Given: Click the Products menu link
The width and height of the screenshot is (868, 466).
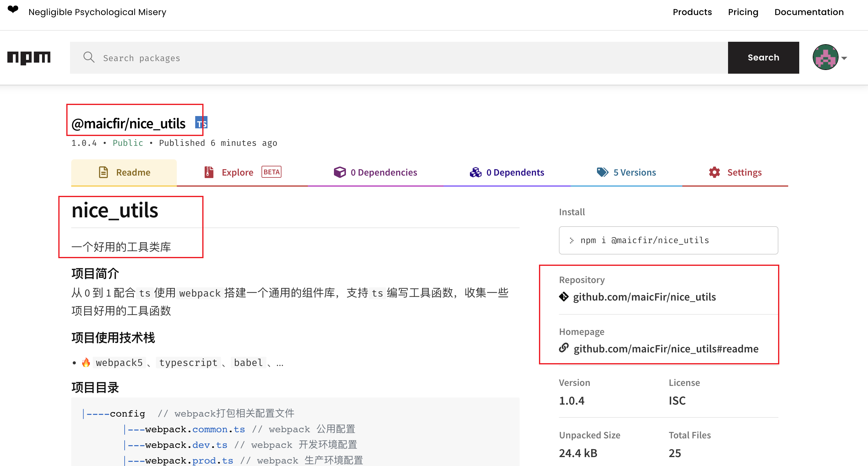Looking at the screenshot, I should pos(692,12).
